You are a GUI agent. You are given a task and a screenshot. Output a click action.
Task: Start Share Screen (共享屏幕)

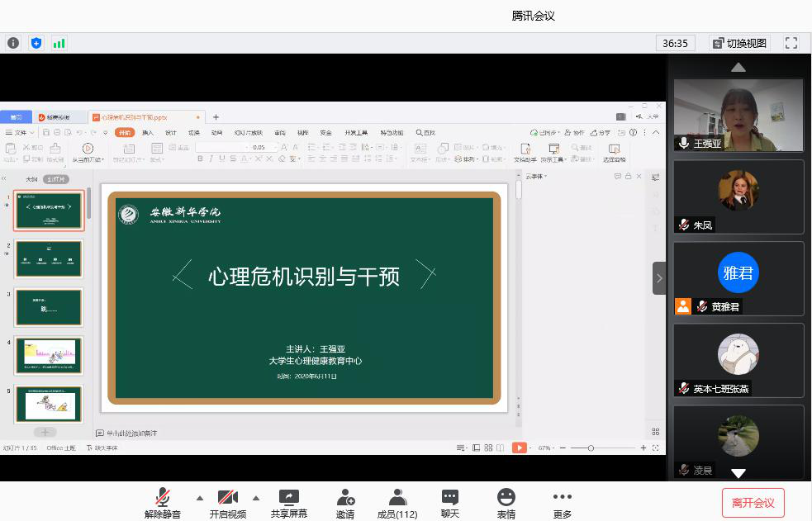click(288, 502)
